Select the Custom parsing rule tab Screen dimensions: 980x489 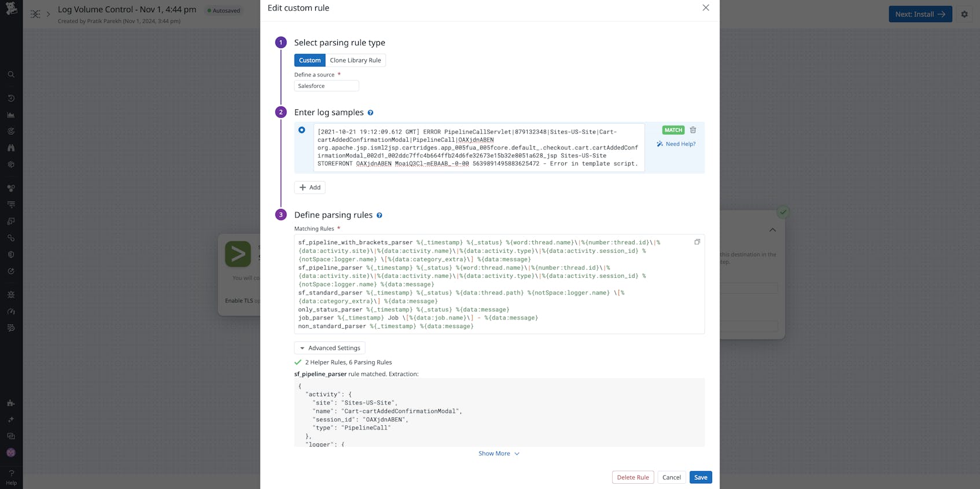[310, 60]
